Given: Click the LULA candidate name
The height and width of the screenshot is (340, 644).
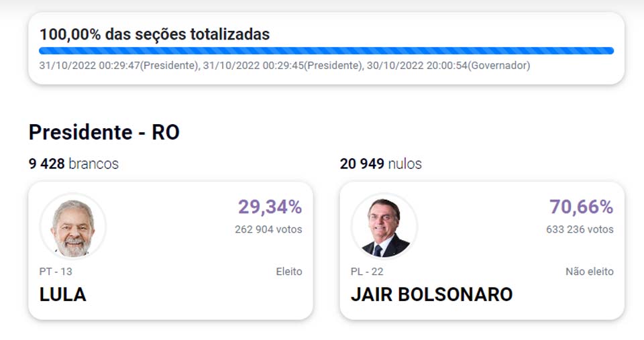Looking at the screenshot, I should (x=63, y=294).
